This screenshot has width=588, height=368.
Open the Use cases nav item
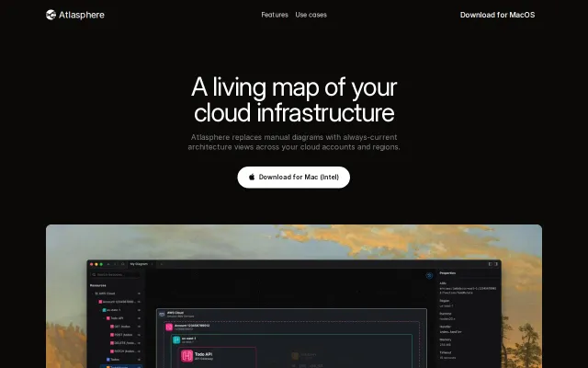(x=311, y=15)
